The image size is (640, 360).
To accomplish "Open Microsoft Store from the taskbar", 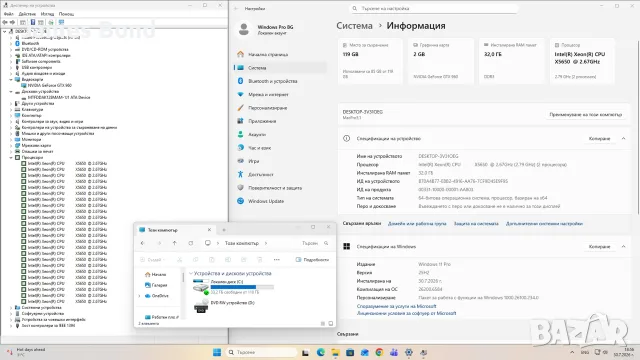I will pyautogui.click(x=350, y=352).
